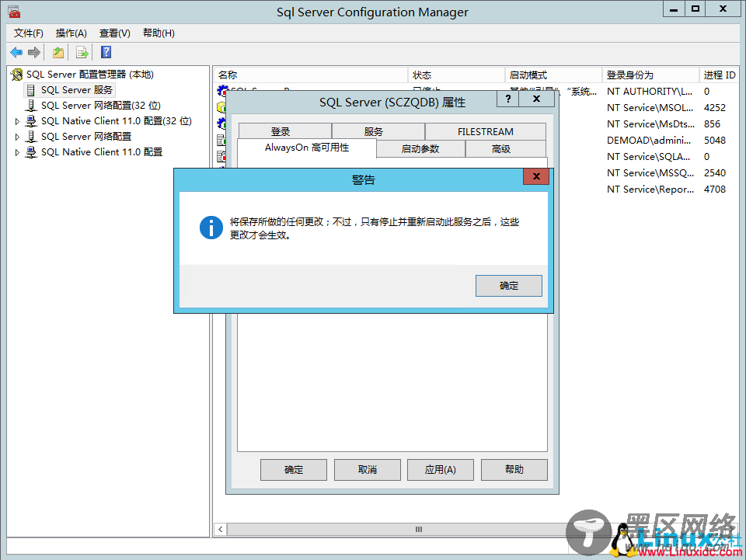746x560 pixels.
Task: Select SQL Server 网络配置(32 位) tree item text
Action: pyautogui.click(x=101, y=106)
